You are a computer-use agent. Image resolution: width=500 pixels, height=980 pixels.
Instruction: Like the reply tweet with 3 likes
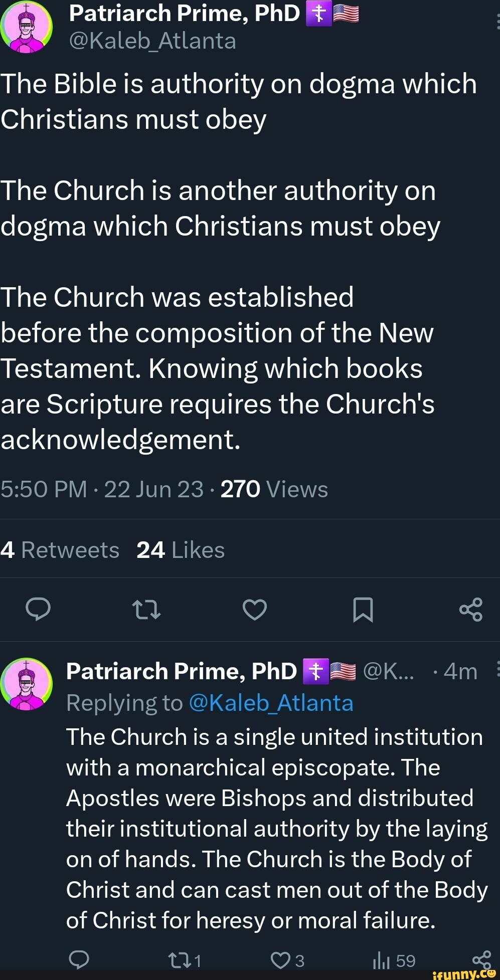(x=280, y=960)
